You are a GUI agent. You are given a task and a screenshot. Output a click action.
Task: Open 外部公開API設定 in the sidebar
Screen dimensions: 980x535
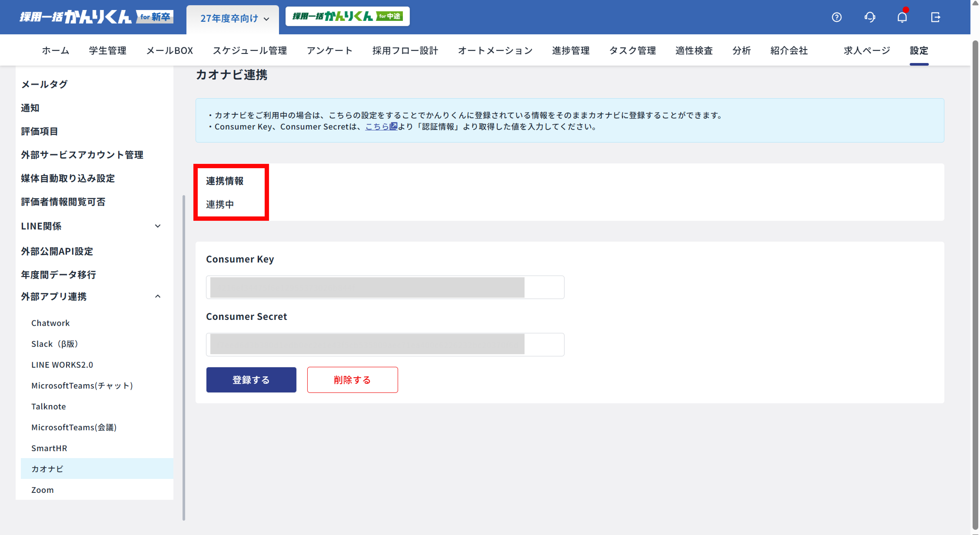57,251
